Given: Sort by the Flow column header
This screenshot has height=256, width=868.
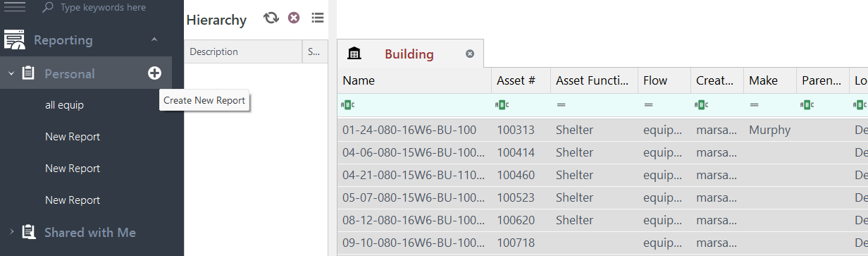Looking at the screenshot, I should (x=664, y=80).
